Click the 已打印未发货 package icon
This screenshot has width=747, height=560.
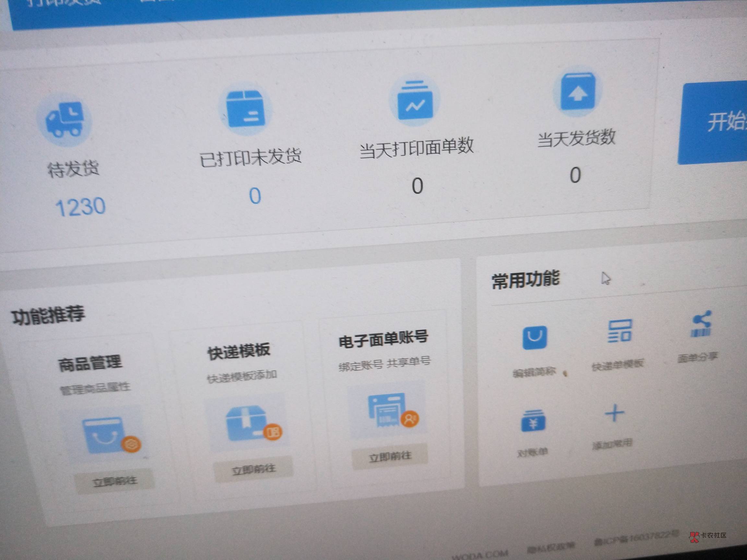(245, 109)
